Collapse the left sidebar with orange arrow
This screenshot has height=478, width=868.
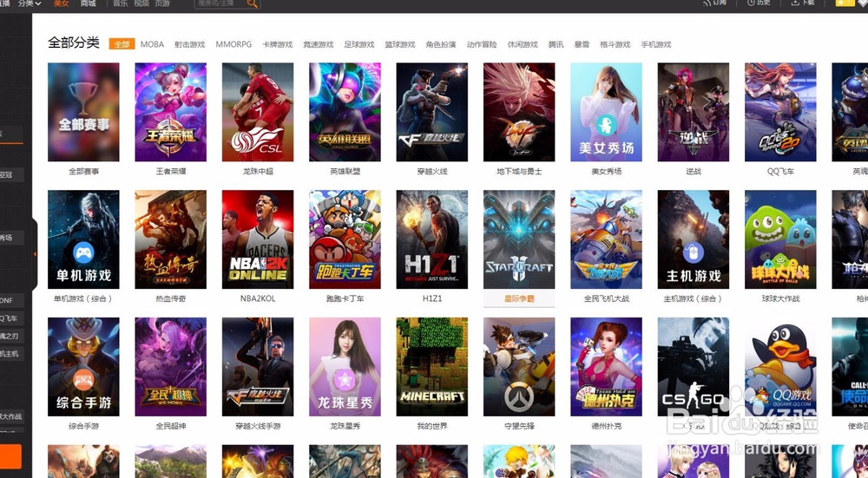click(36, 254)
